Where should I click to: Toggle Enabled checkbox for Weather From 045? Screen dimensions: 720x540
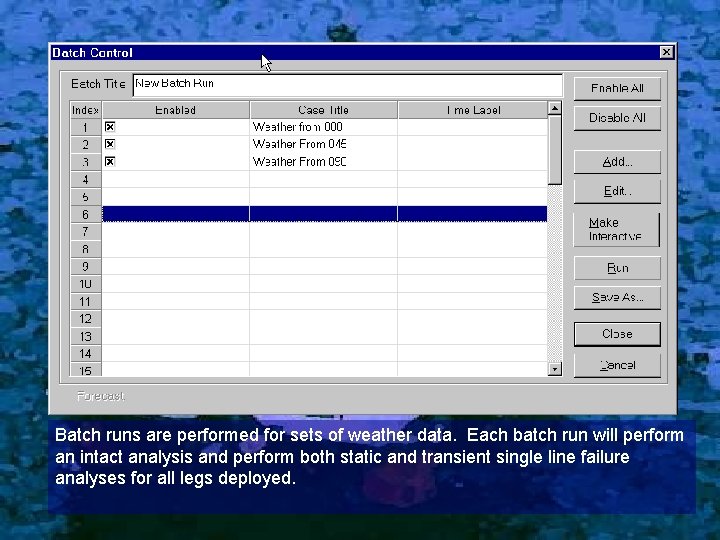[x=110, y=144]
